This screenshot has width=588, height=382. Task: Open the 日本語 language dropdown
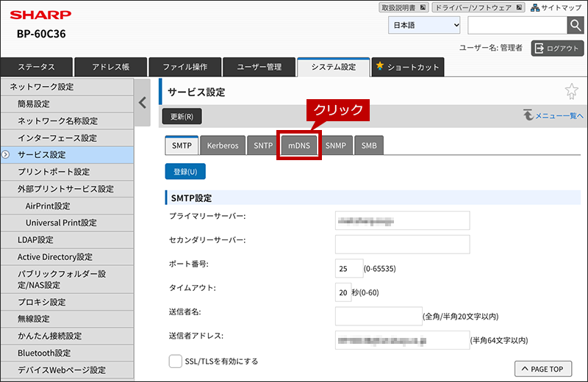(x=424, y=25)
